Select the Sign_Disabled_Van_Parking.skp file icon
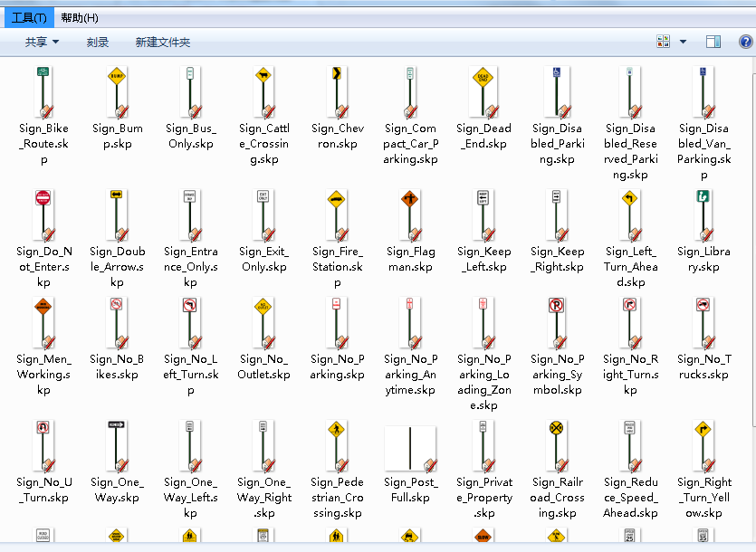The width and height of the screenshot is (756, 552). pyautogui.click(x=703, y=92)
